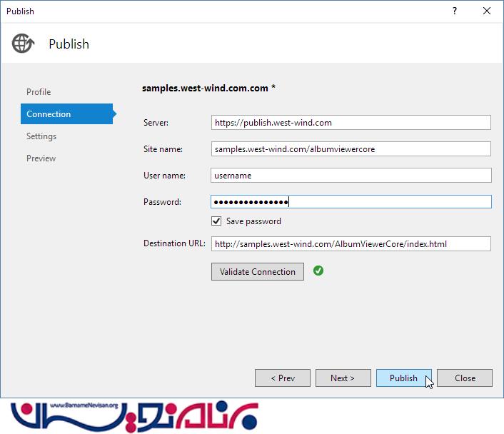
Task: Click the green validation success checkmark
Action: (318, 271)
